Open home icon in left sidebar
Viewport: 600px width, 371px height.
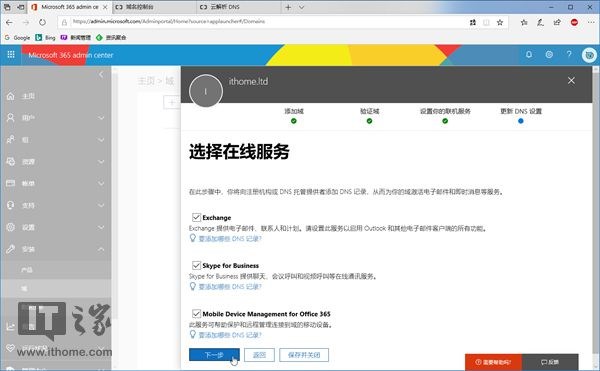point(11,96)
